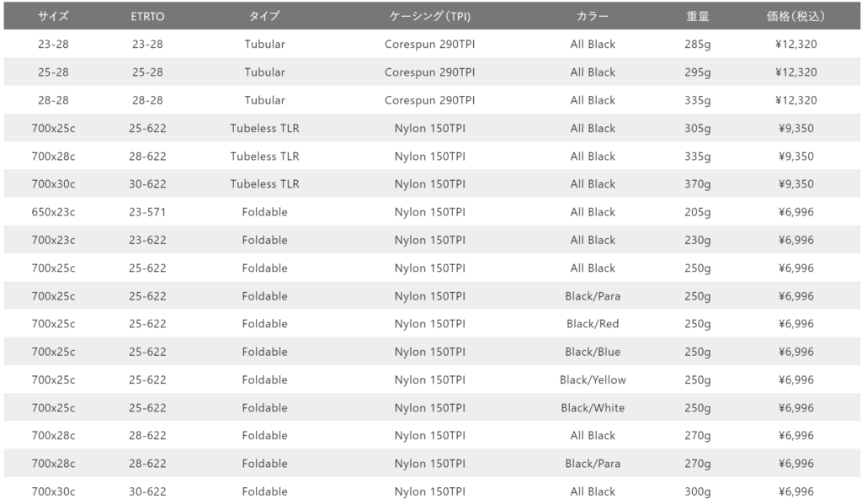
Task: Select the 23-622 ETRTO cell
Action: pyautogui.click(x=147, y=240)
